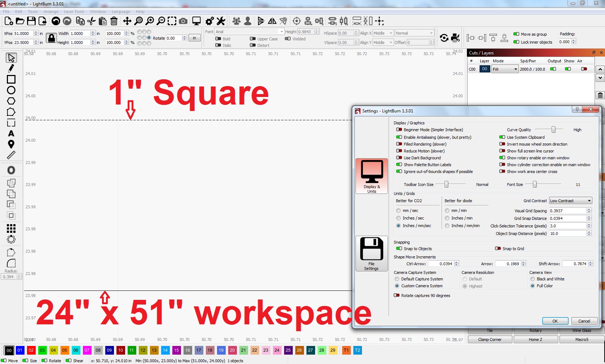This screenshot has width=605, height=364.
Task: Open the Offset Shapes tool
Action: click(x=11, y=170)
